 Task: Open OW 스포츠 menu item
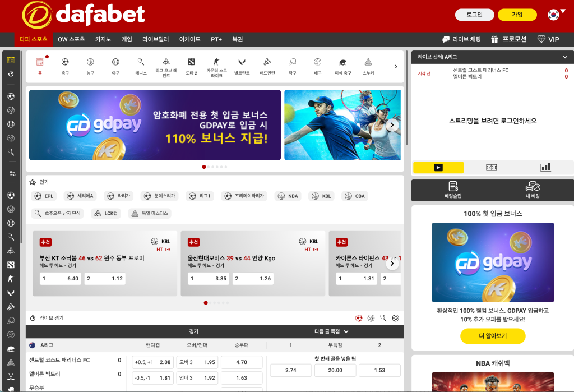click(x=71, y=39)
